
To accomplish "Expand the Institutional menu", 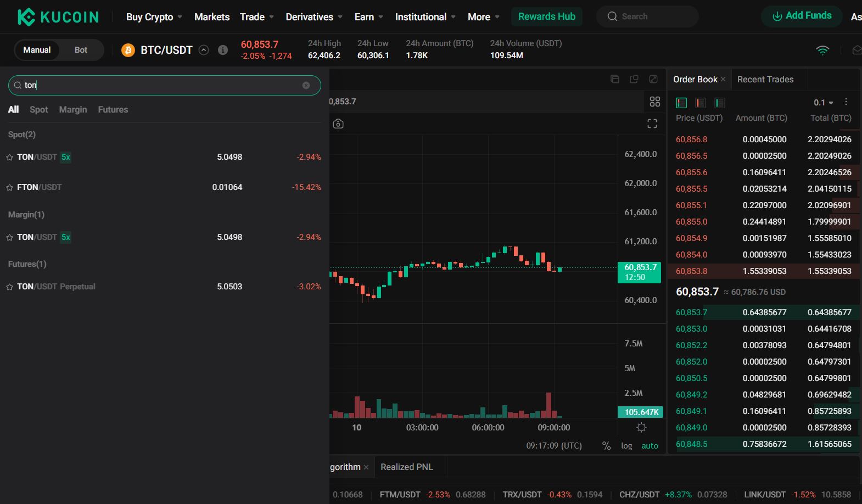I will point(426,17).
